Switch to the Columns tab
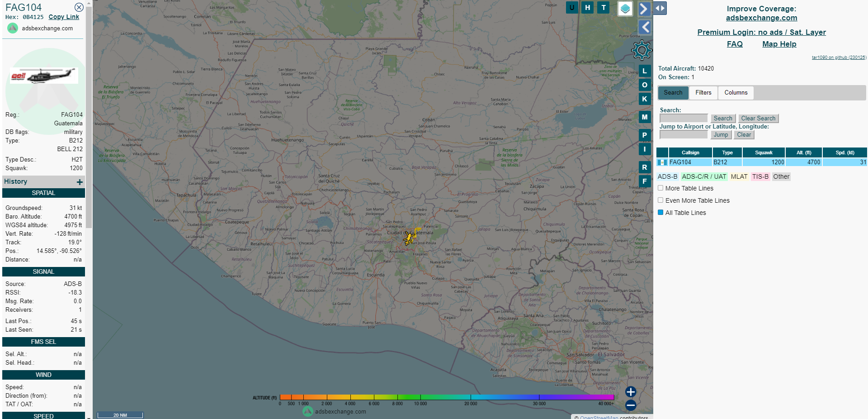868x419 pixels. click(x=736, y=93)
